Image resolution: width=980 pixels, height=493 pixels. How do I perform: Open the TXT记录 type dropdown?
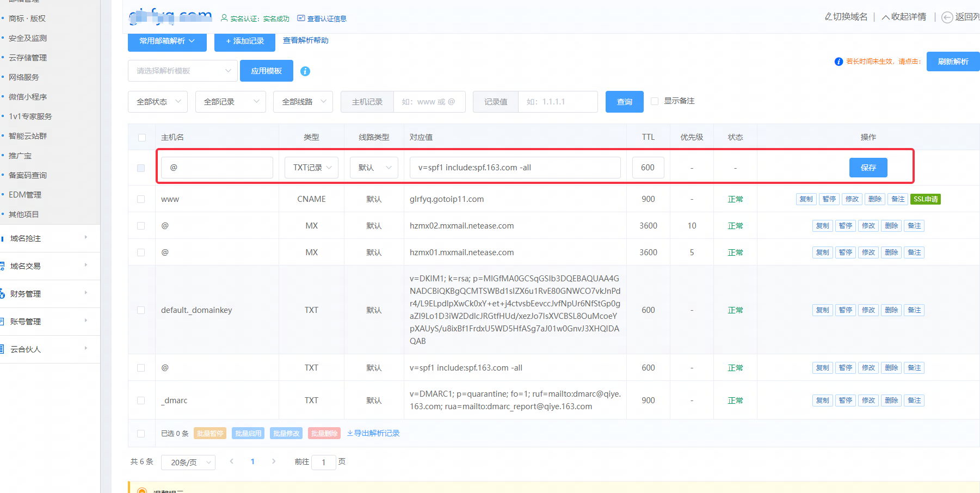point(312,168)
